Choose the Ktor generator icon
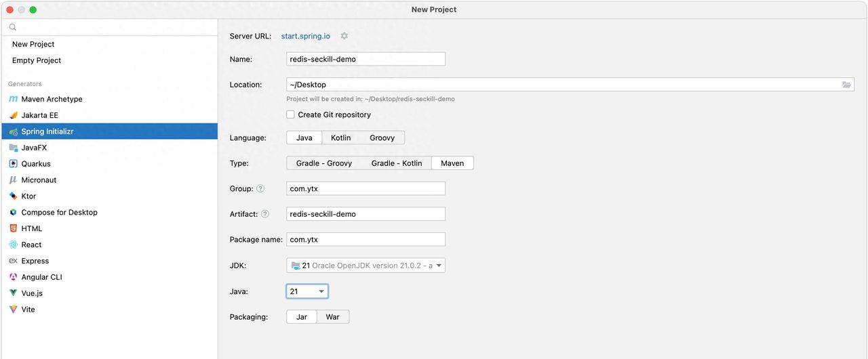 click(13, 196)
